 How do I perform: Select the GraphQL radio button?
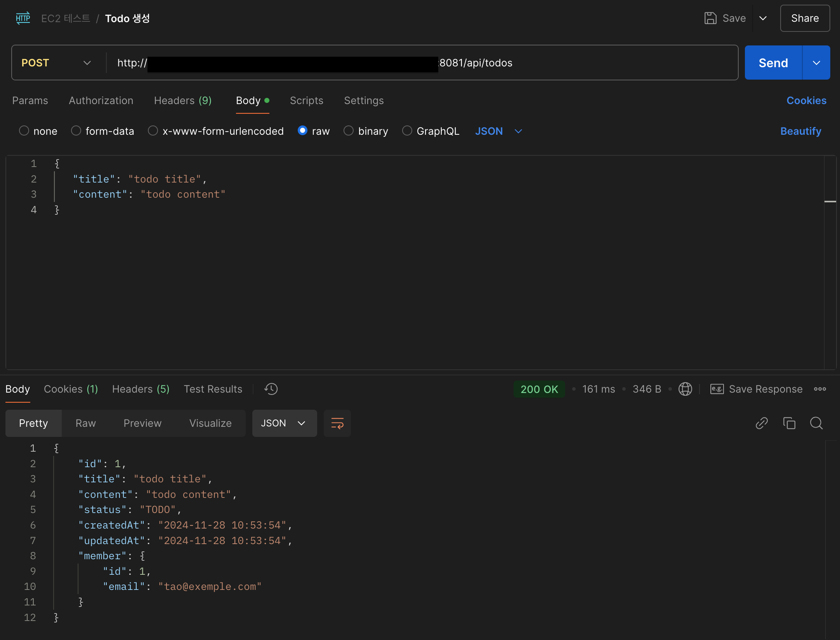coord(407,131)
